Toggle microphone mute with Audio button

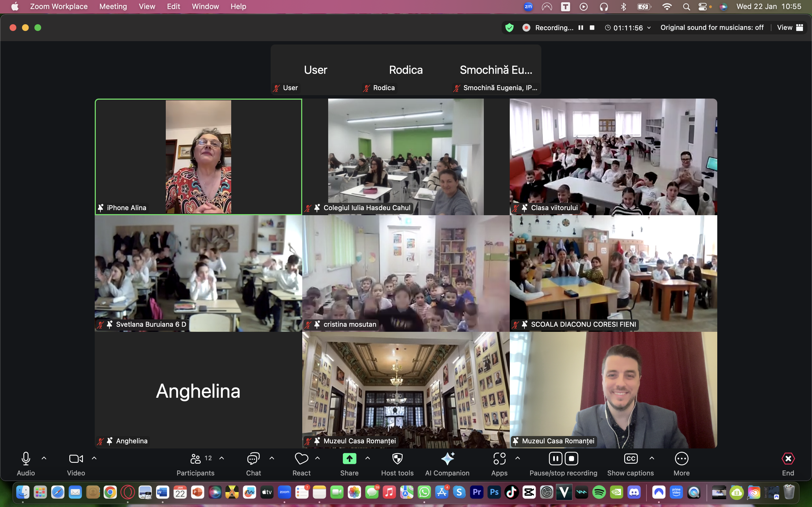point(26,459)
